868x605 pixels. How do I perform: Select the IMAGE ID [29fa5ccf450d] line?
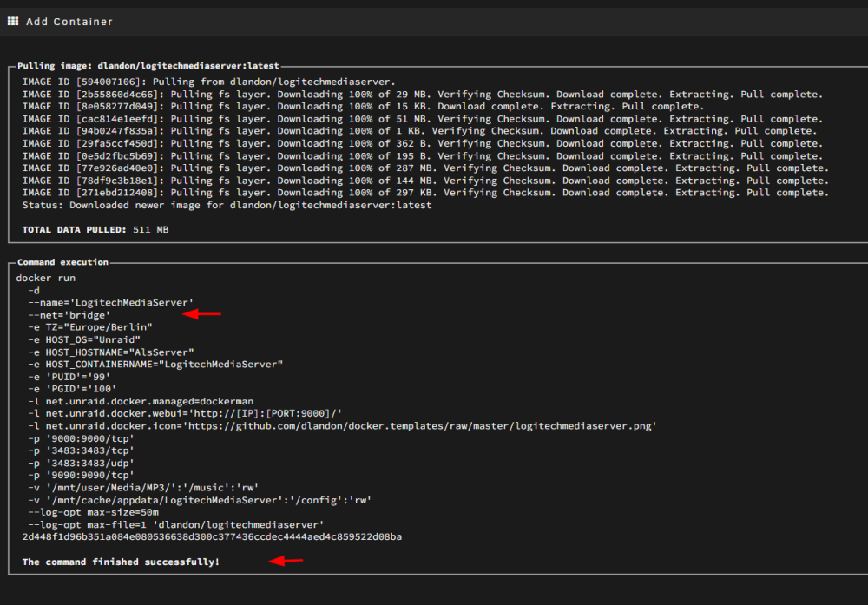(x=423, y=143)
